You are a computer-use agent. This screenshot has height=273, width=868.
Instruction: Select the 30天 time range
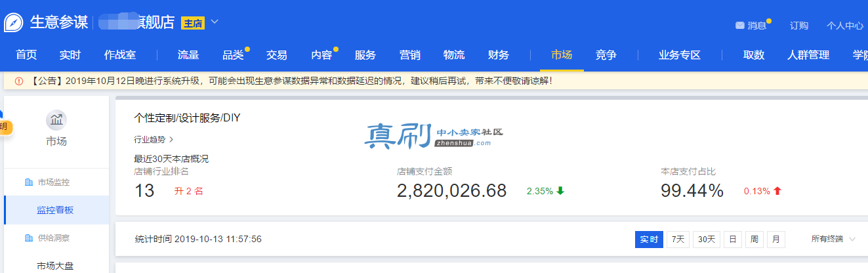point(707,240)
